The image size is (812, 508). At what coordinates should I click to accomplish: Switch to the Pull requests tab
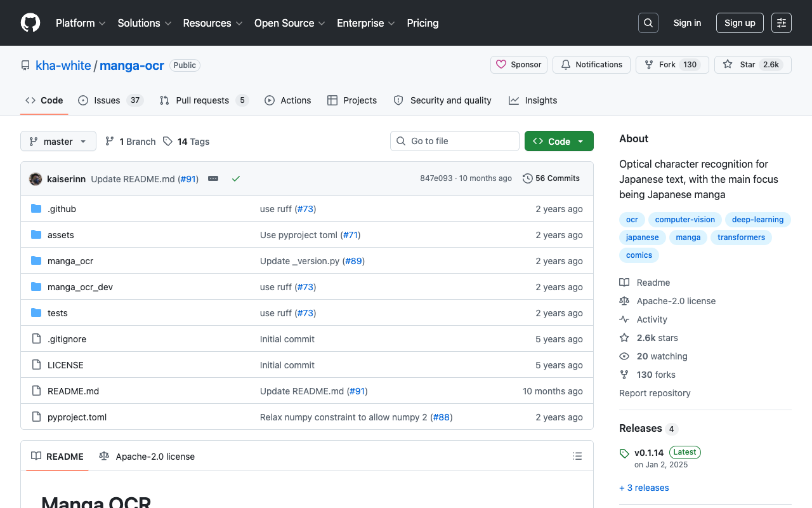coord(203,100)
